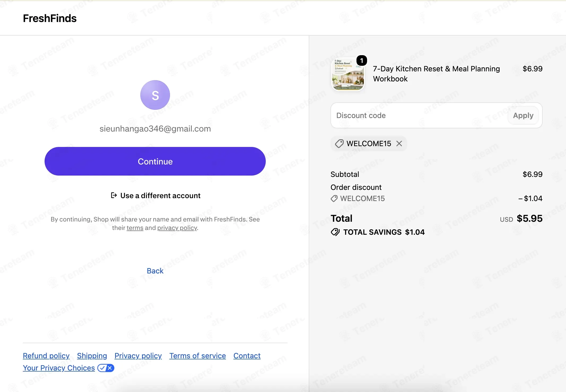The height and width of the screenshot is (392, 566).
Task: Remove the WELCOME15 discount code chip
Action: click(399, 143)
